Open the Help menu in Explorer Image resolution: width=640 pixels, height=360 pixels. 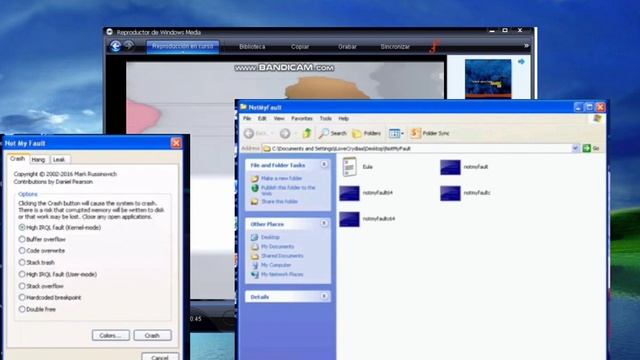344,118
